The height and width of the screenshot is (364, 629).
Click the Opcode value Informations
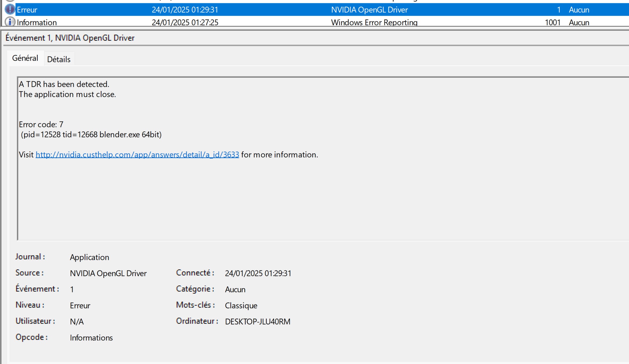[91, 338]
